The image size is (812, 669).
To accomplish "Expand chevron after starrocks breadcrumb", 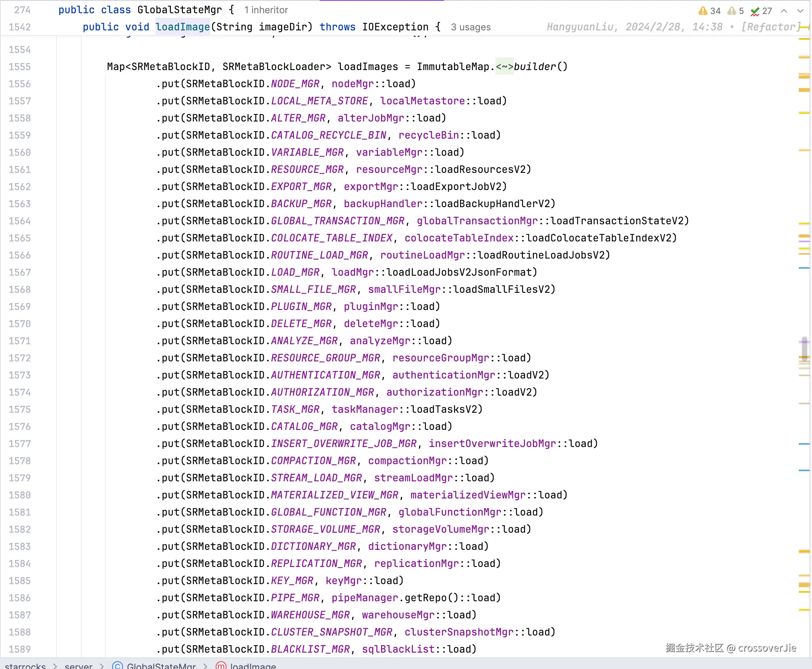I will (55, 665).
